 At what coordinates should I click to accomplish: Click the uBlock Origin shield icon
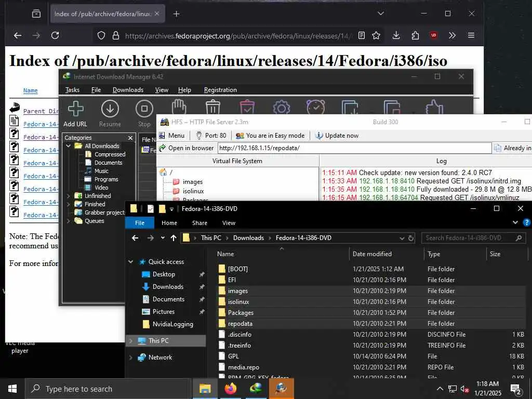434,35
